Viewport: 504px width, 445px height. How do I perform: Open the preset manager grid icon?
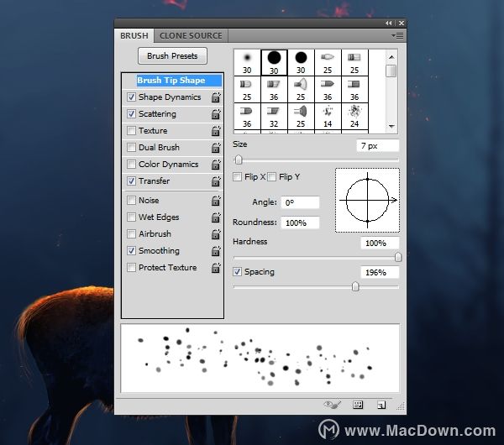(358, 405)
